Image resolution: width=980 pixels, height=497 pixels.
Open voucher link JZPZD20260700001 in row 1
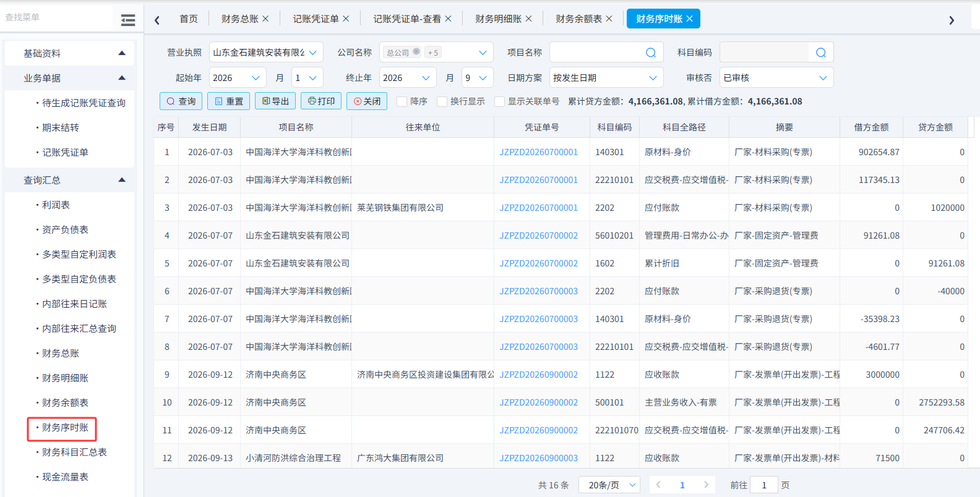point(539,152)
